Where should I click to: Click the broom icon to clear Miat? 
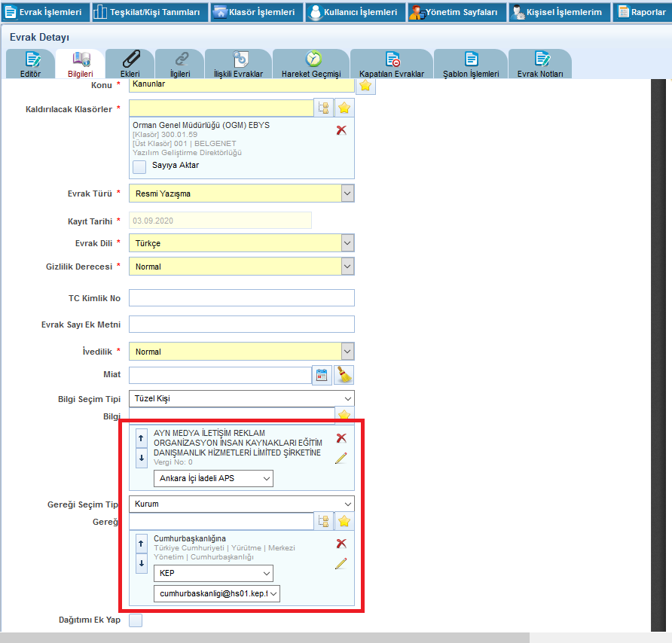pyautogui.click(x=344, y=375)
